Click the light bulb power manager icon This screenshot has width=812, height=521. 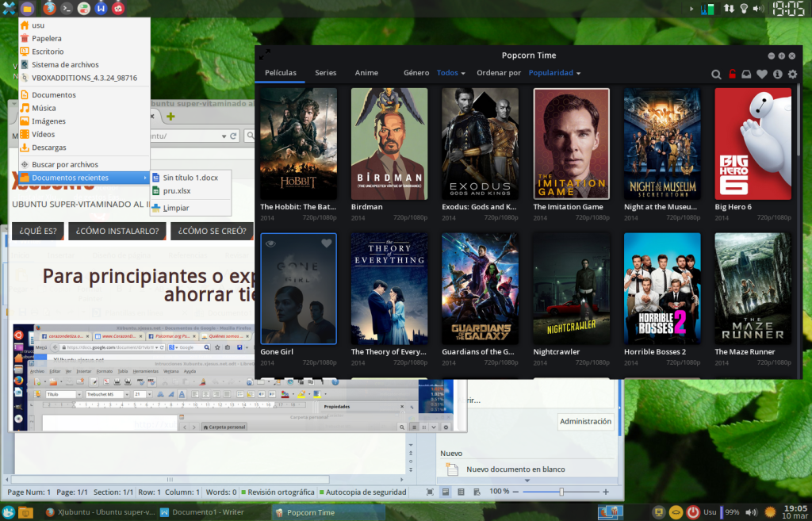pos(744,8)
